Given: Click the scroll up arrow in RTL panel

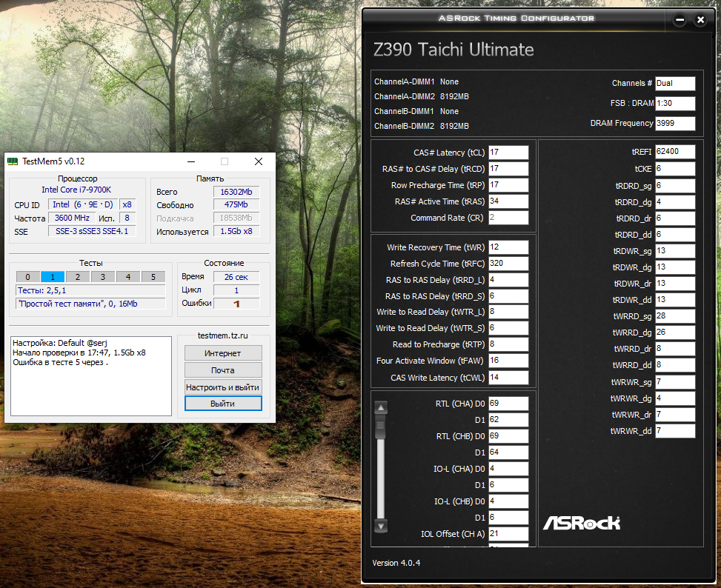Looking at the screenshot, I should (x=381, y=407).
